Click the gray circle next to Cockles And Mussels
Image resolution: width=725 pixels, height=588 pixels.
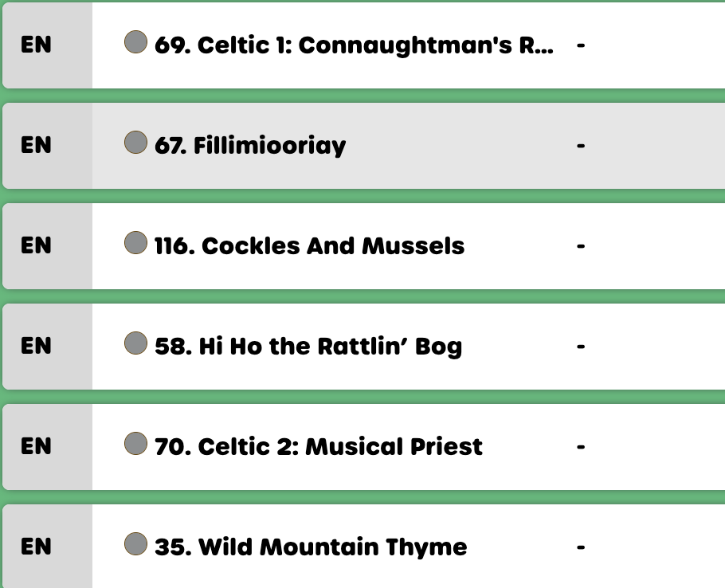coord(136,243)
